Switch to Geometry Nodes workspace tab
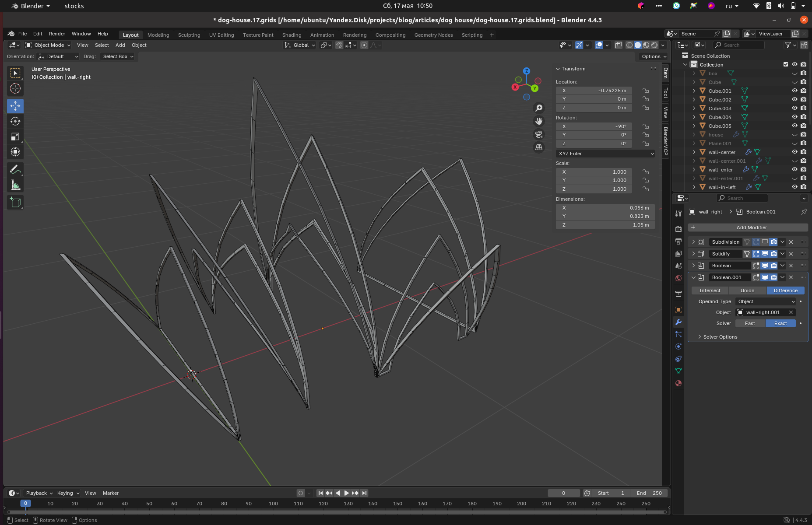Image resolution: width=812 pixels, height=525 pixels. (x=433, y=35)
